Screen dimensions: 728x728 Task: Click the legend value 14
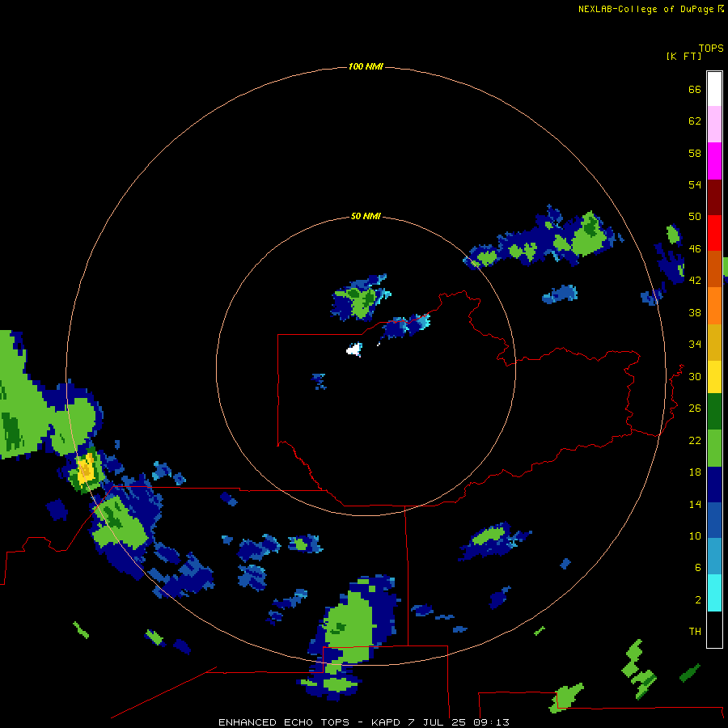[x=695, y=505]
